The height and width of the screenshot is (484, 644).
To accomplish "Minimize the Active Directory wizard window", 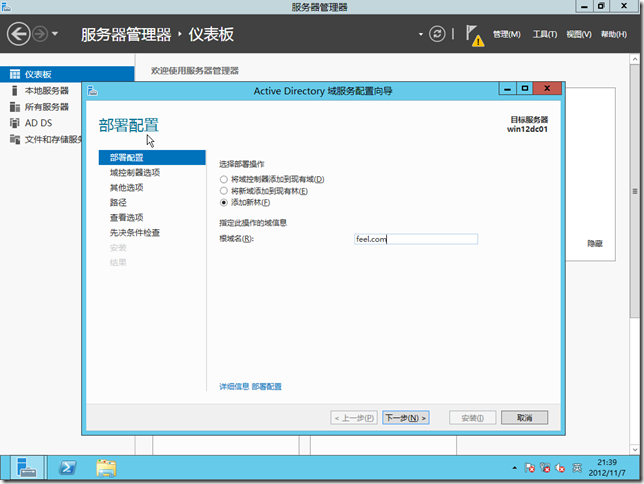I will (508, 88).
